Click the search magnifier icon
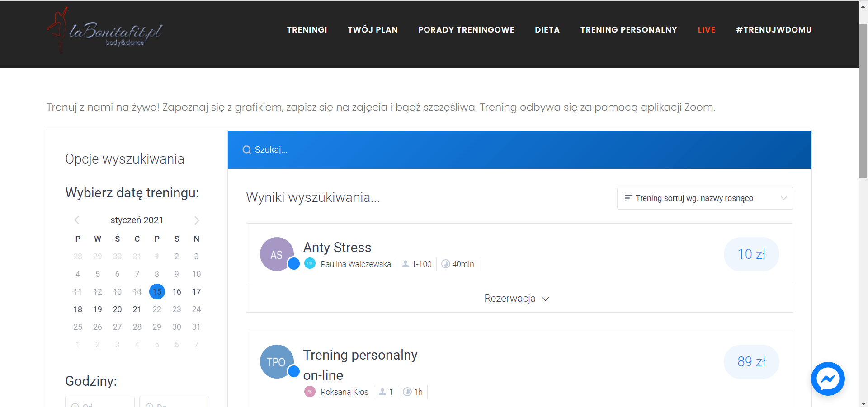 point(247,150)
